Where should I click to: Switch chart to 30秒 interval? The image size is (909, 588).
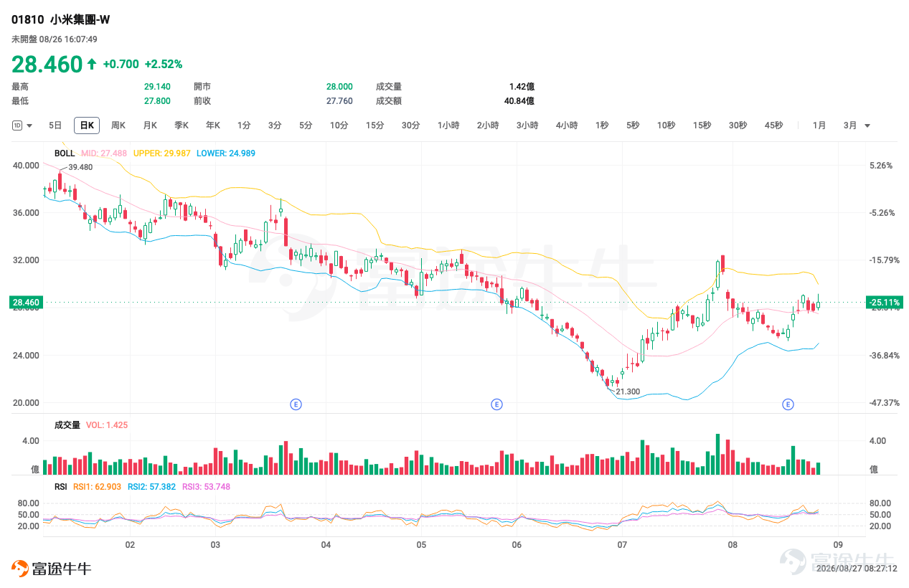pyautogui.click(x=738, y=125)
